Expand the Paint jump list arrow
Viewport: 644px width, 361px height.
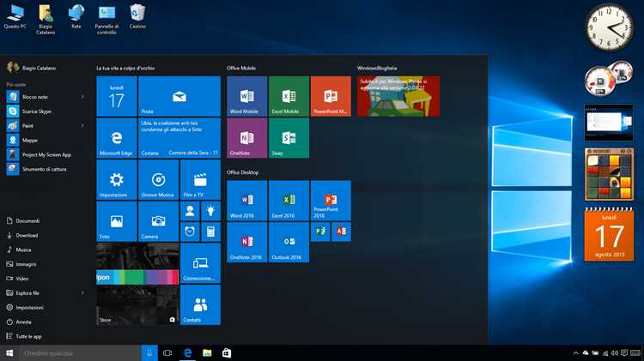pos(82,125)
